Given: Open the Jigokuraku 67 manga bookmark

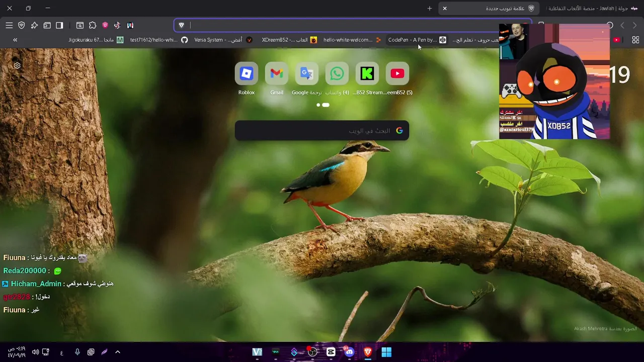Looking at the screenshot, I should [x=96, y=40].
